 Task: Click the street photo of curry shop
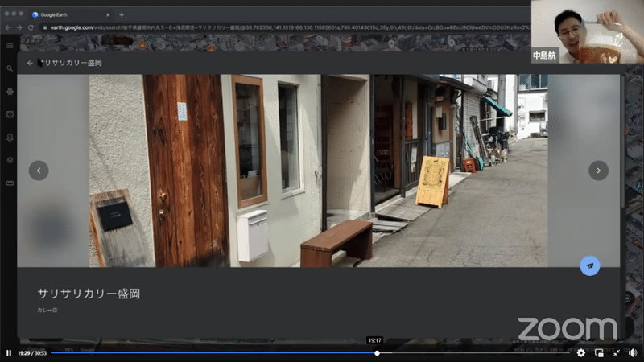(x=318, y=171)
